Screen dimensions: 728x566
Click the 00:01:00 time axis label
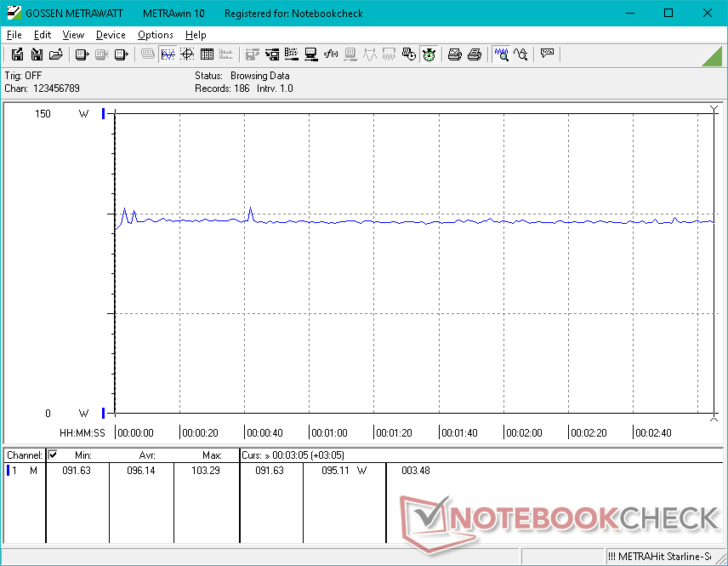click(329, 433)
